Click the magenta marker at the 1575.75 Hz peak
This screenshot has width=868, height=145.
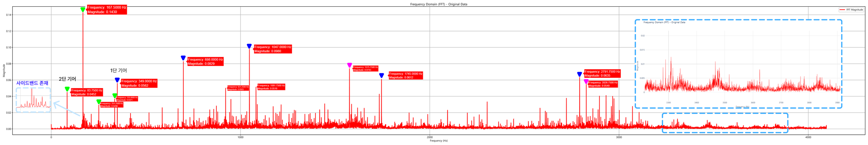pos(350,65)
